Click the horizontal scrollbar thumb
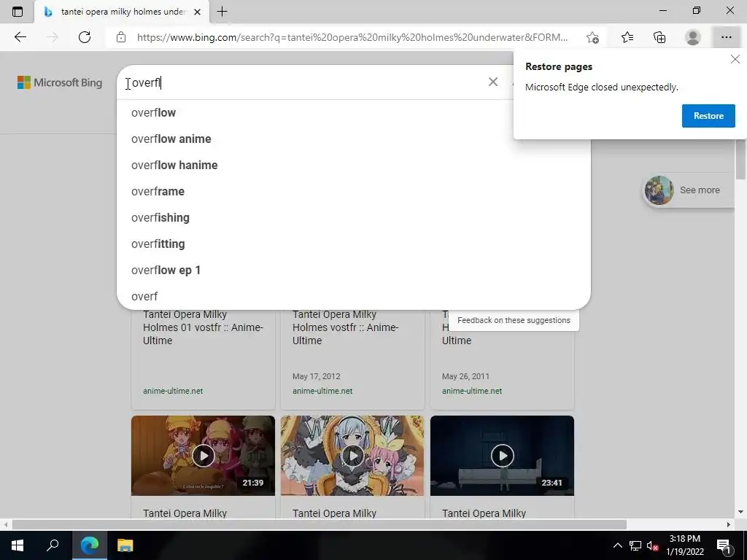 click(x=320, y=524)
